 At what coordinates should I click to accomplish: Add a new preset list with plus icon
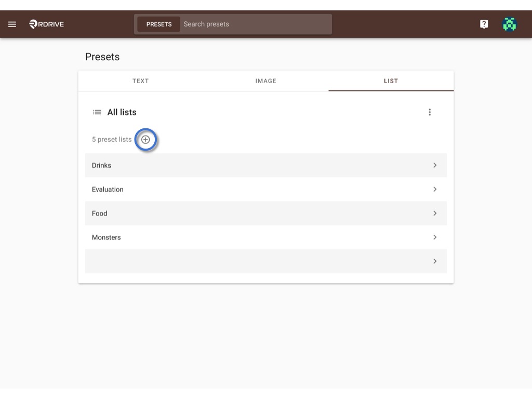(x=145, y=139)
